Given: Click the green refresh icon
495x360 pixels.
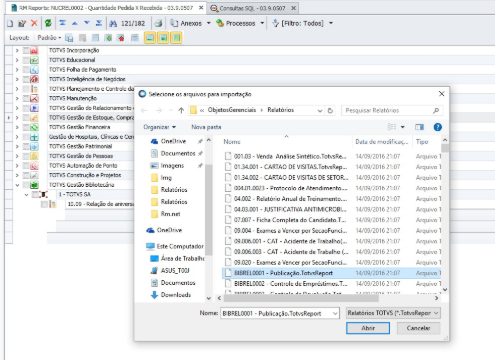Looking at the screenshot, I should 48,23.
